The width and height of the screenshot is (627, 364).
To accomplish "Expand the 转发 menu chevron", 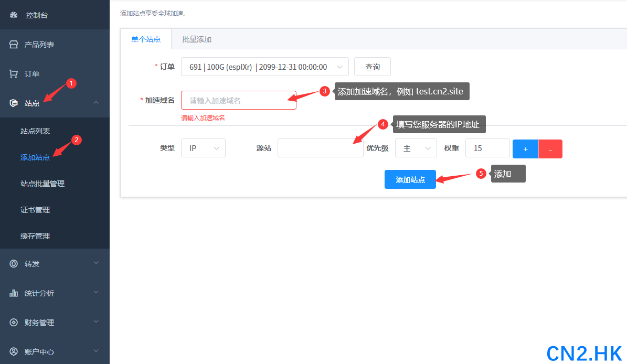I will coord(96,263).
